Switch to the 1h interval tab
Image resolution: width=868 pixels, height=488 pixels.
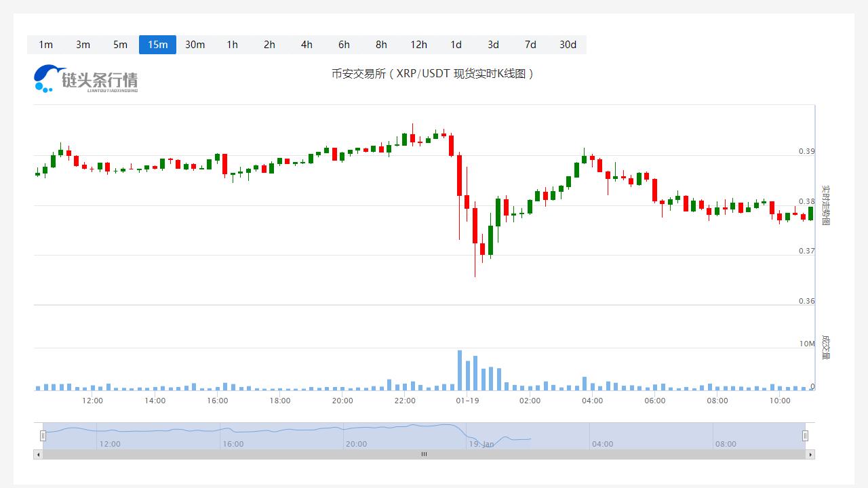point(232,45)
